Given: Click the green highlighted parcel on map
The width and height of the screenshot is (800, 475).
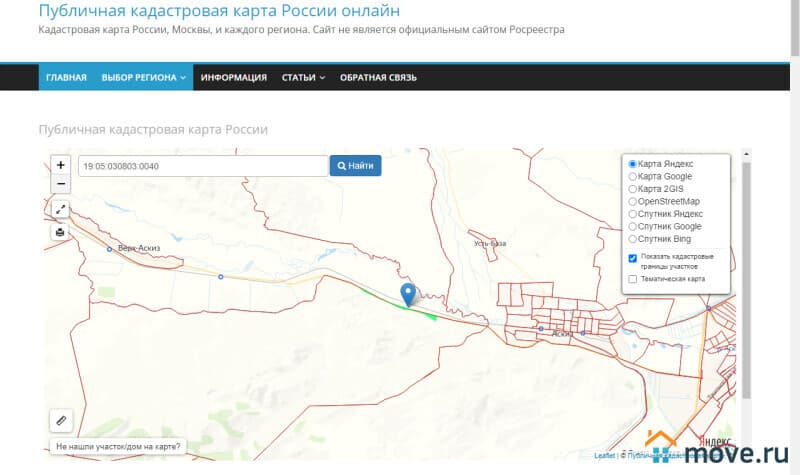Looking at the screenshot, I should point(397,304).
